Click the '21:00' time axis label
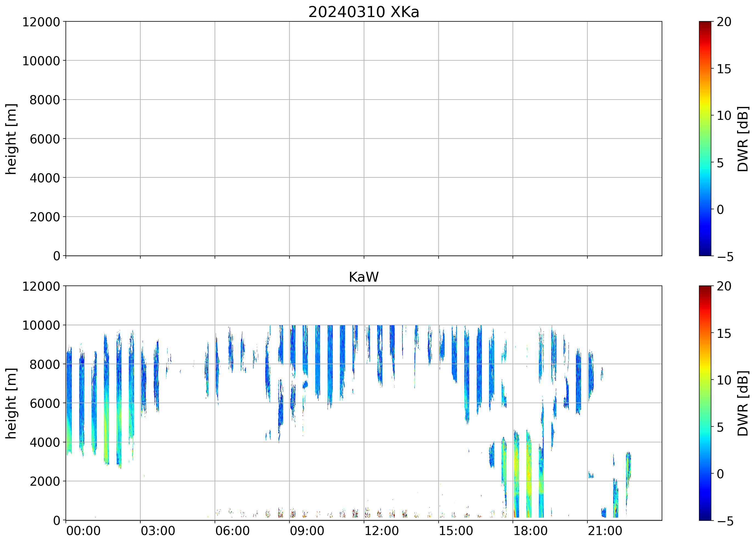 [605, 531]
